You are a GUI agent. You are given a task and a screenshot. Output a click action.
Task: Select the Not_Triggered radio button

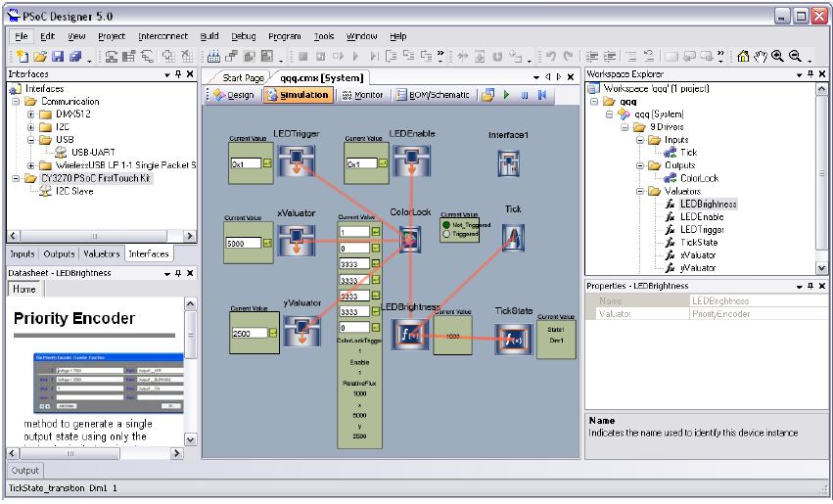pos(446,225)
